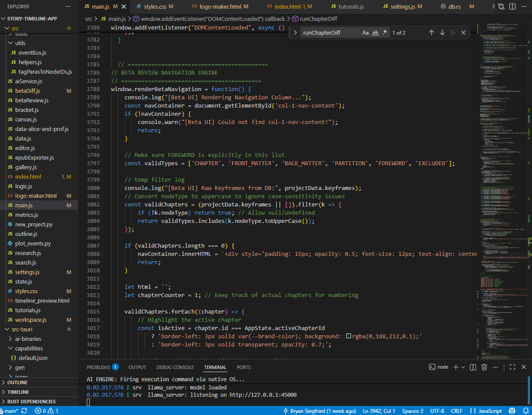The image size is (532, 415).
Task: Expand the ai-binaries folder
Action: pos(39,339)
